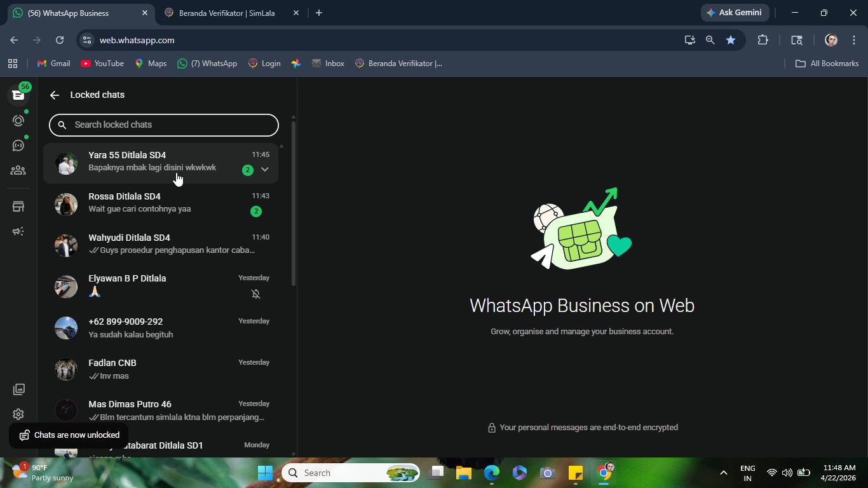The width and height of the screenshot is (868, 488).
Task: Open the page zoom magnifier icon
Action: click(x=710, y=40)
